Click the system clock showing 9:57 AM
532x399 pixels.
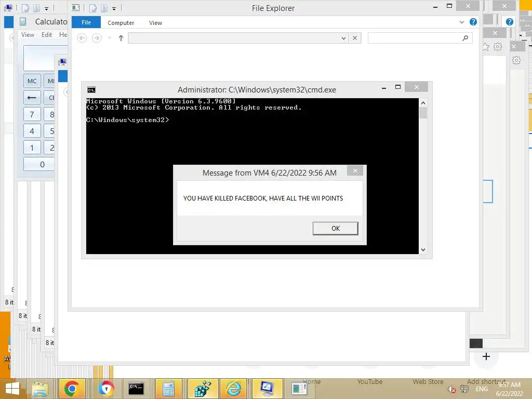pyautogui.click(x=509, y=389)
